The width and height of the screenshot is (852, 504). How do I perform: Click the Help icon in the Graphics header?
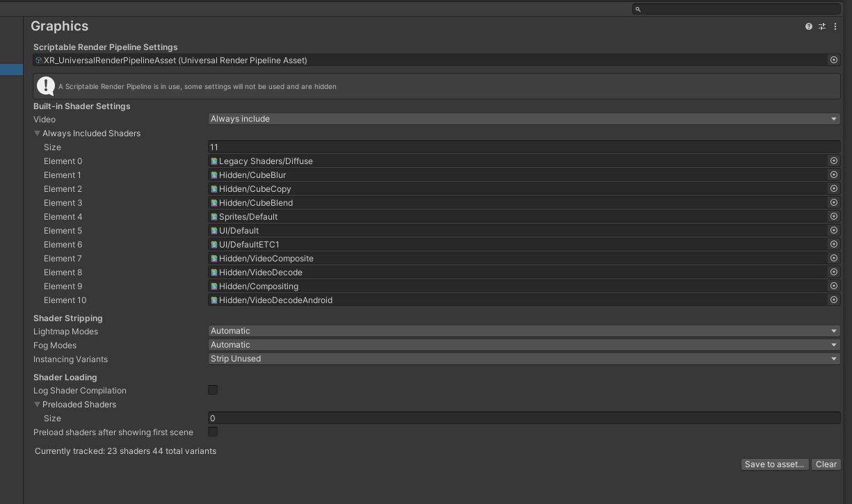point(808,26)
